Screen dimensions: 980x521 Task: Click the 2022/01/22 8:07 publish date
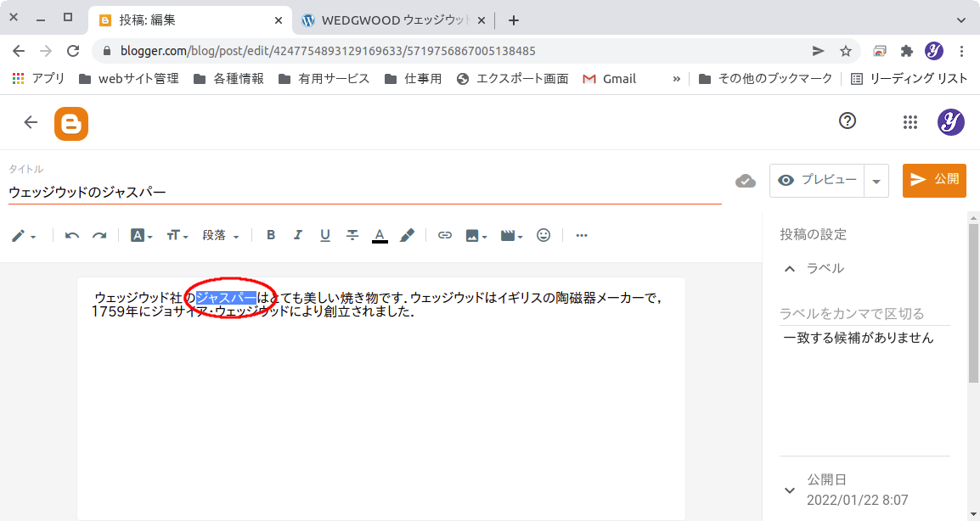coord(857,500)
